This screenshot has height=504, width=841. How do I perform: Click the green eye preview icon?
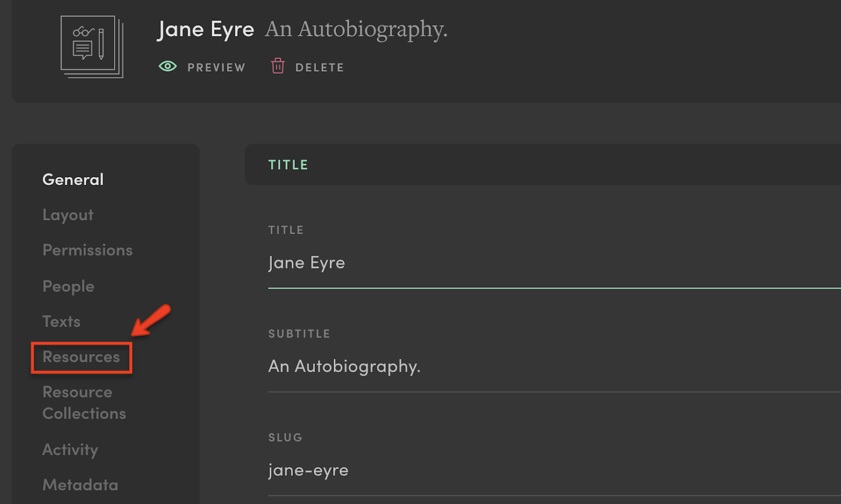168,66
